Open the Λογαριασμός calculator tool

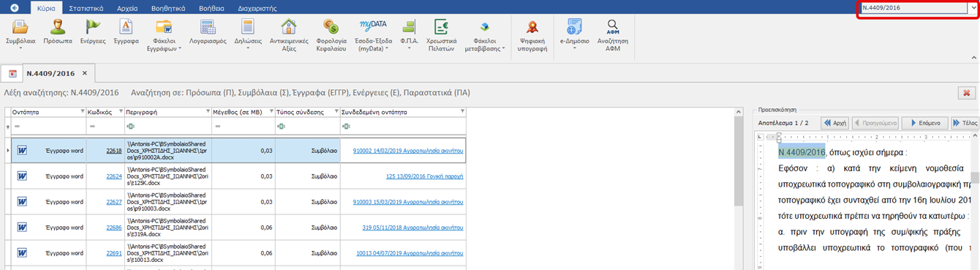[x=208, y=33]
